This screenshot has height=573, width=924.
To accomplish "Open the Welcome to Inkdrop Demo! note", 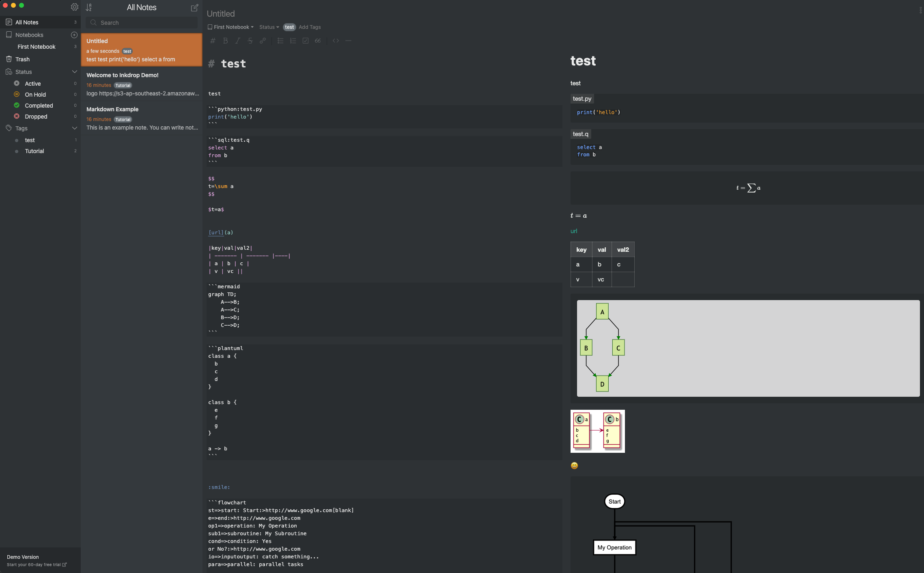I will tap(142, 84).
